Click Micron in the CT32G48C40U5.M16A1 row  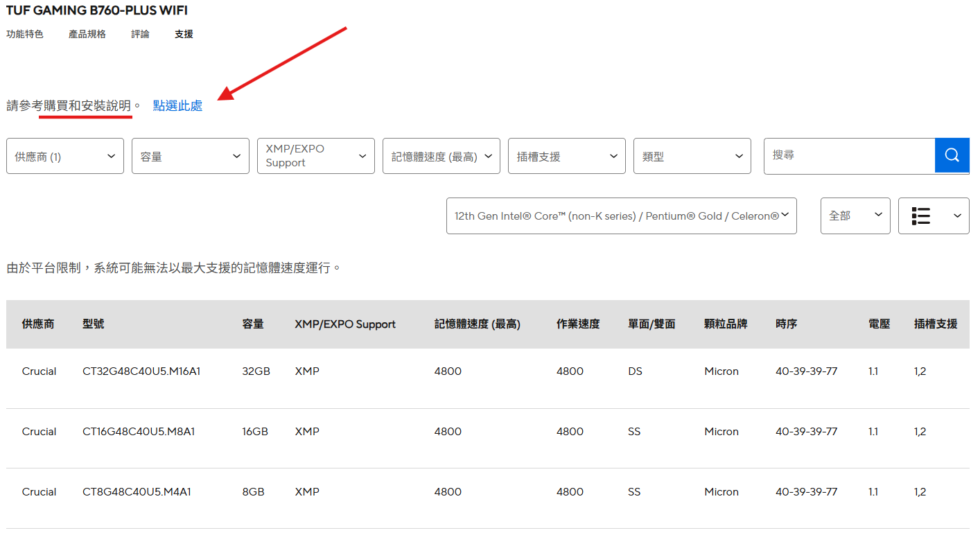click(x=721, y=371)
